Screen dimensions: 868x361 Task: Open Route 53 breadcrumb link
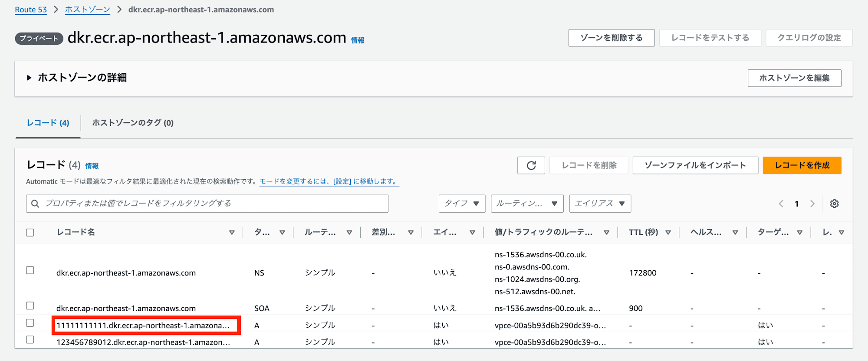click(x=31, y=10)
